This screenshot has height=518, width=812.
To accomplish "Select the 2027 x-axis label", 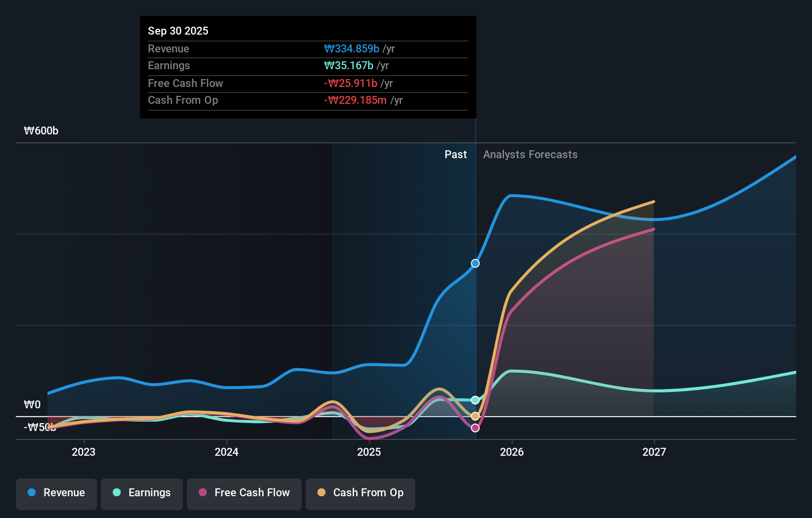I will (654, 452).
